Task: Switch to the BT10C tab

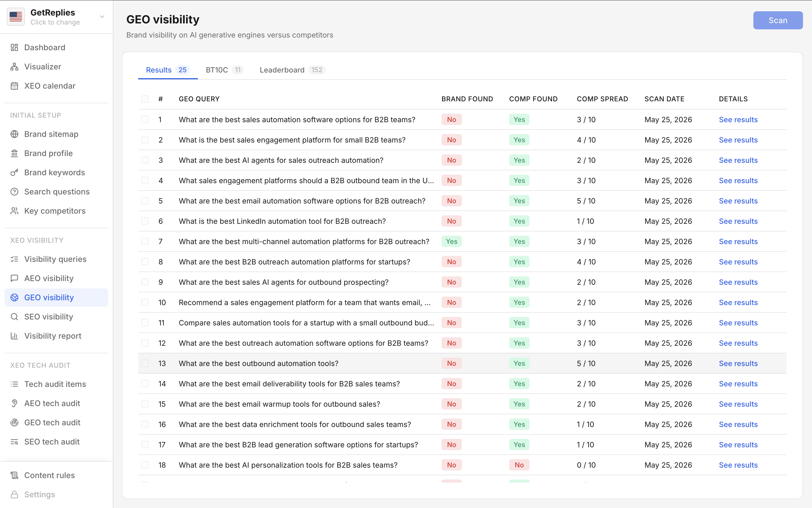Action: tap(224, 70)
